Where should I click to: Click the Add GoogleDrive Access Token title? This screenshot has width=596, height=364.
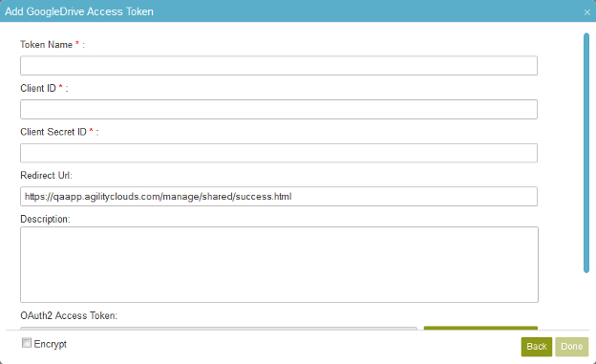point(79,11)
